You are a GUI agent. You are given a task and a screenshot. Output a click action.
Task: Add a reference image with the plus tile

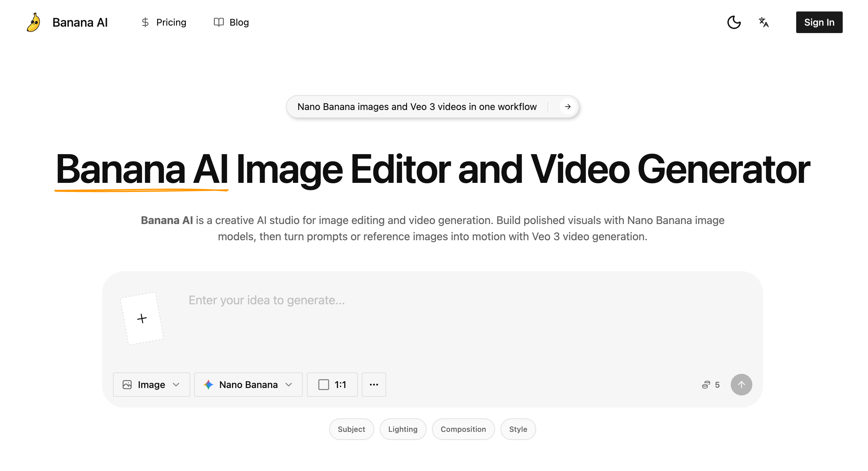pos(142,318)
